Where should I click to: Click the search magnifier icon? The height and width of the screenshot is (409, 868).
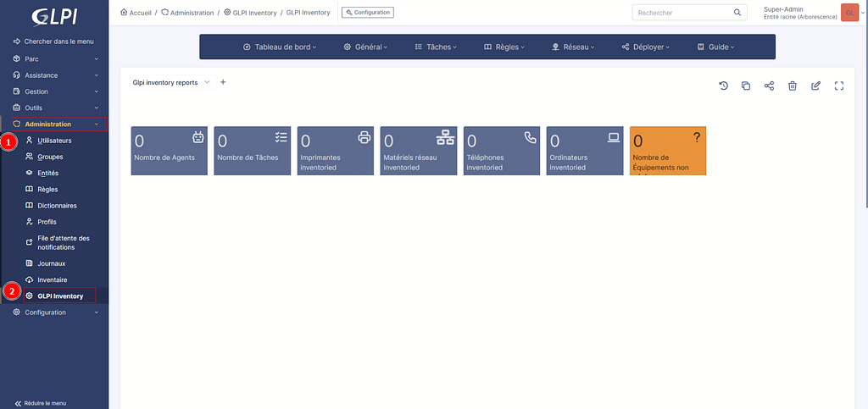coord(737,13)
